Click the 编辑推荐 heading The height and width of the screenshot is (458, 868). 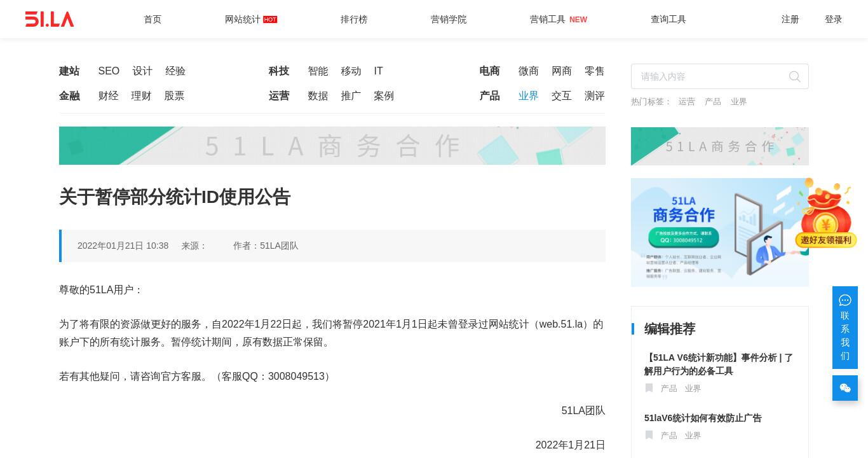[670, 329]
